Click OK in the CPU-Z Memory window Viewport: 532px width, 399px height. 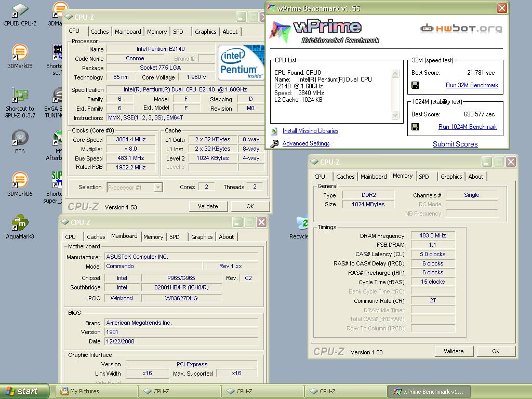coord(496,351)
